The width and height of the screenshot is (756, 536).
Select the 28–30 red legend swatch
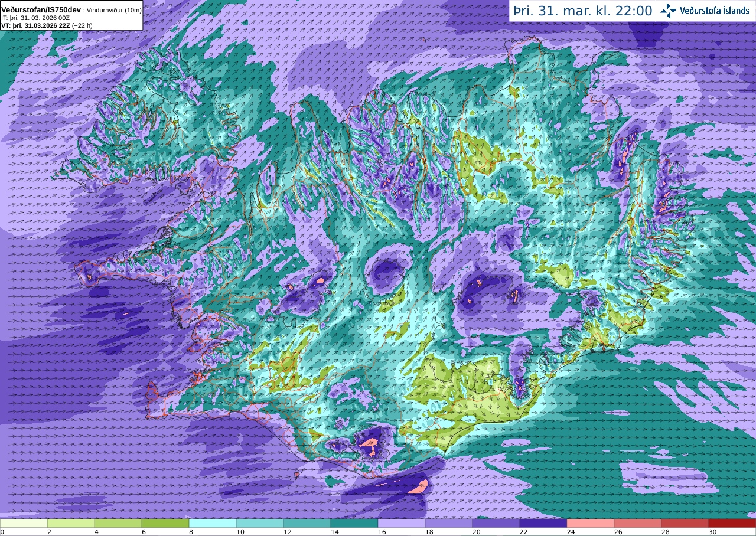(685, 523)
